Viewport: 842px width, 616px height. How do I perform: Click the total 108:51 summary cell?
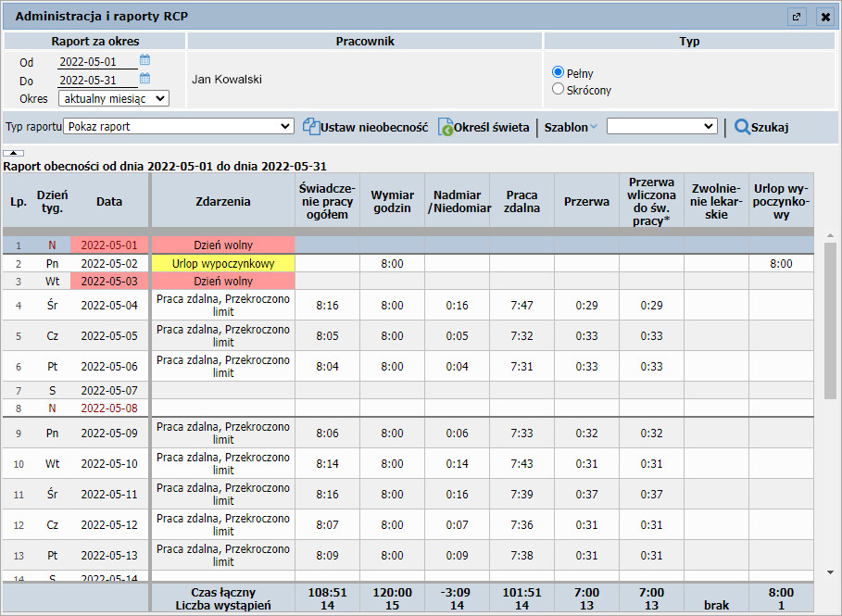pyautogui.click(x=327, y=592)
